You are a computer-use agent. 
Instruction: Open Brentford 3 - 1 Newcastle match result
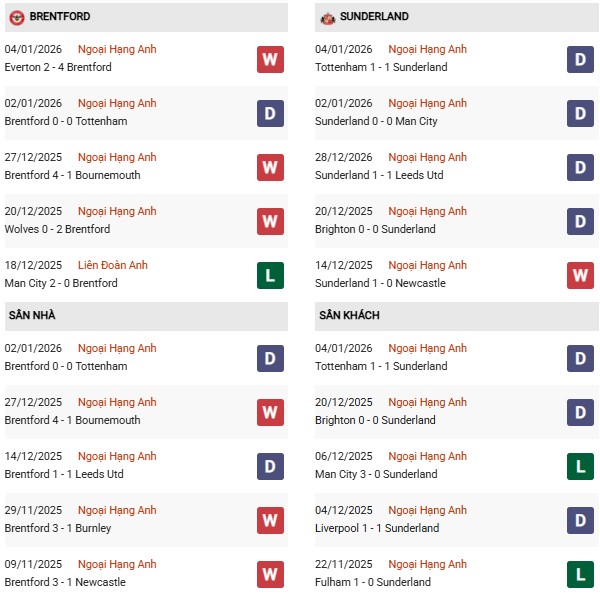66,582
